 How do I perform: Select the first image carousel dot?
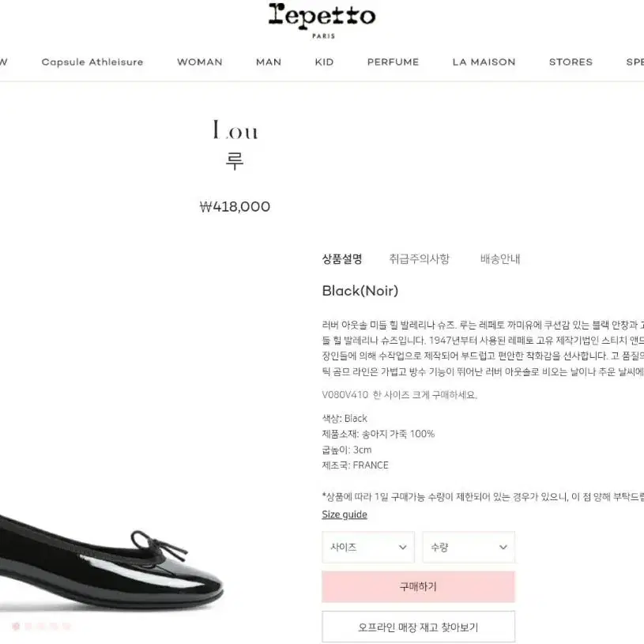(x=16, y=626)
